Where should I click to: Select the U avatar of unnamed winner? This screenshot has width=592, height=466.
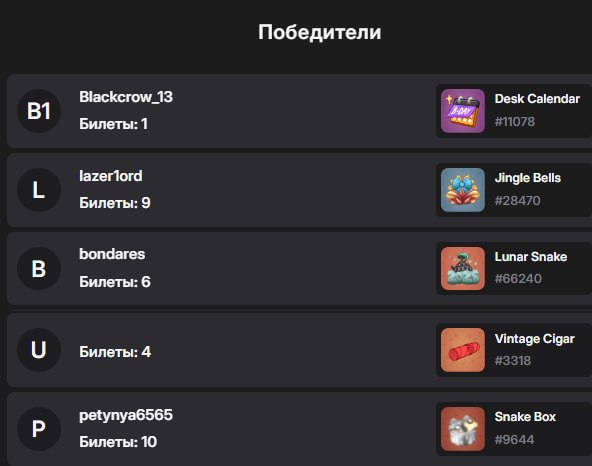click(39, 350)
